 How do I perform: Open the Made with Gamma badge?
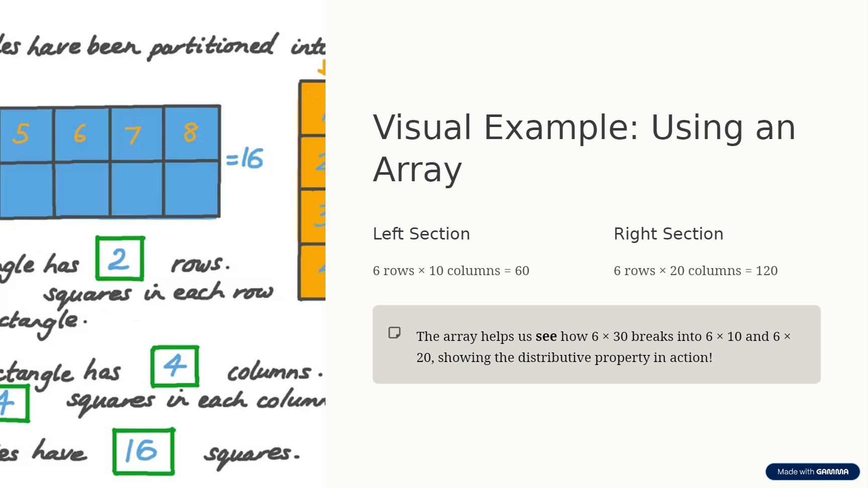tap(812, 471)
